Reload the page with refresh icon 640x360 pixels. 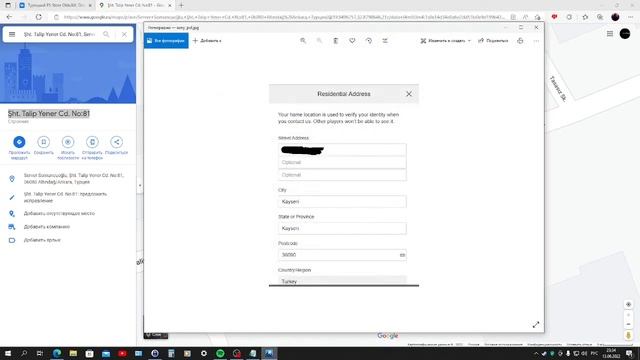(x=39, y=17)
